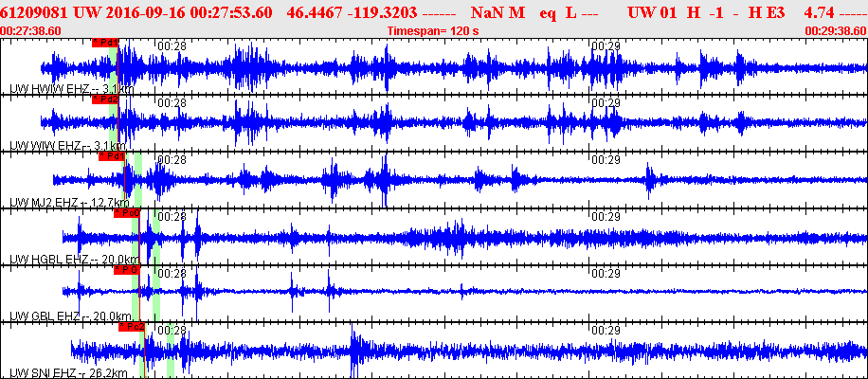
Task: Click the header text 'UW 01 H -1 - H E3'
Action: pyautogui.click(x=706, y=12)
